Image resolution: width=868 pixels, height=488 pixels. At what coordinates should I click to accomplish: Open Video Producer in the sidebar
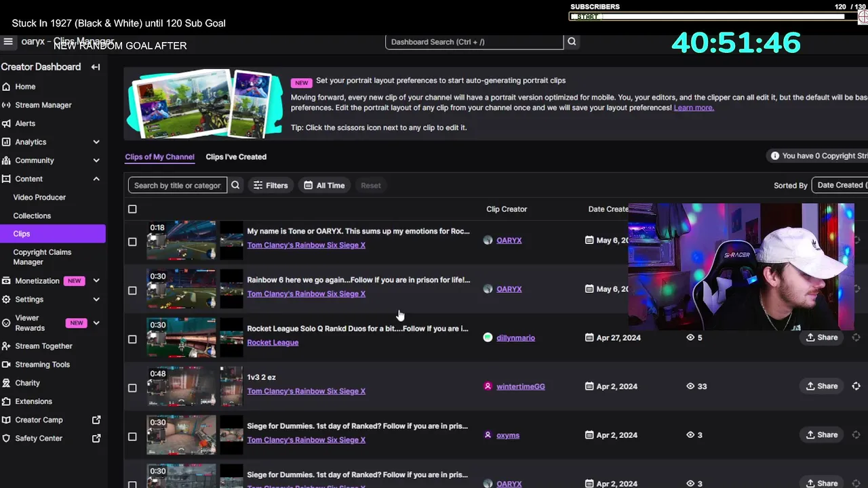[39, 197]
